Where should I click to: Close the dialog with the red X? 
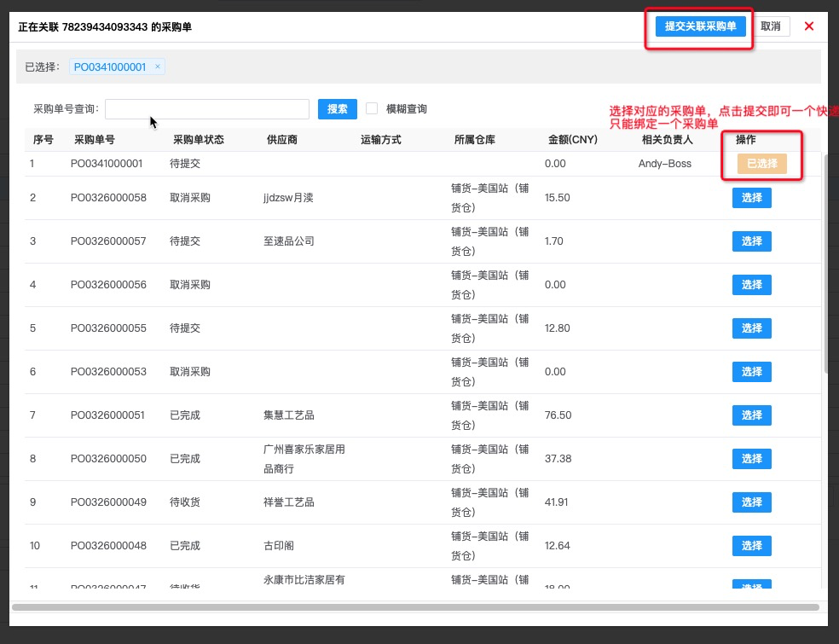808,26
